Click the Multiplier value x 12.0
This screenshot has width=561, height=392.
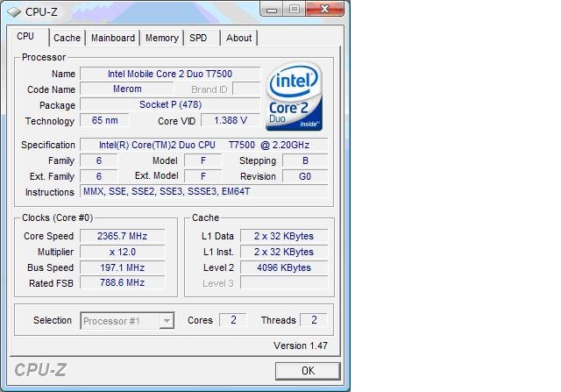coord(123,252)
